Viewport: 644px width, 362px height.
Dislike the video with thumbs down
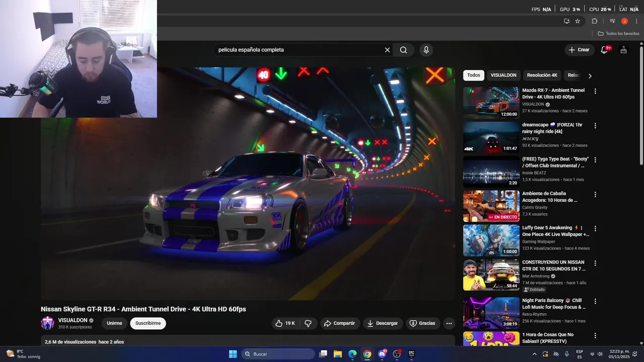coord(308,323)
